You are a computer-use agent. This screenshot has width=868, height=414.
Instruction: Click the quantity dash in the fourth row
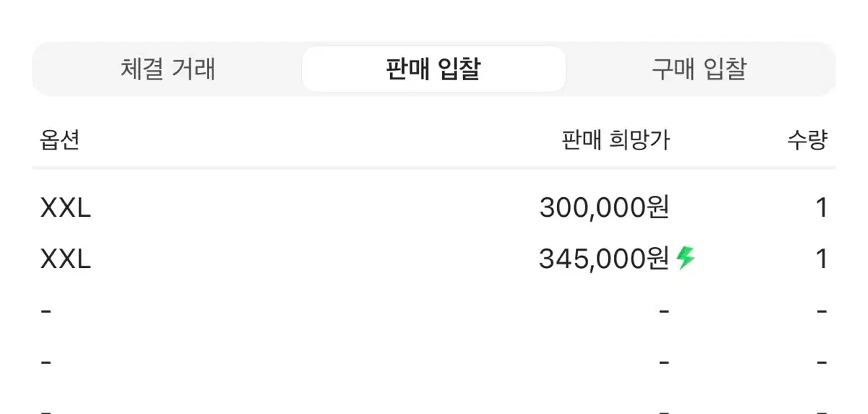point(822,361)
